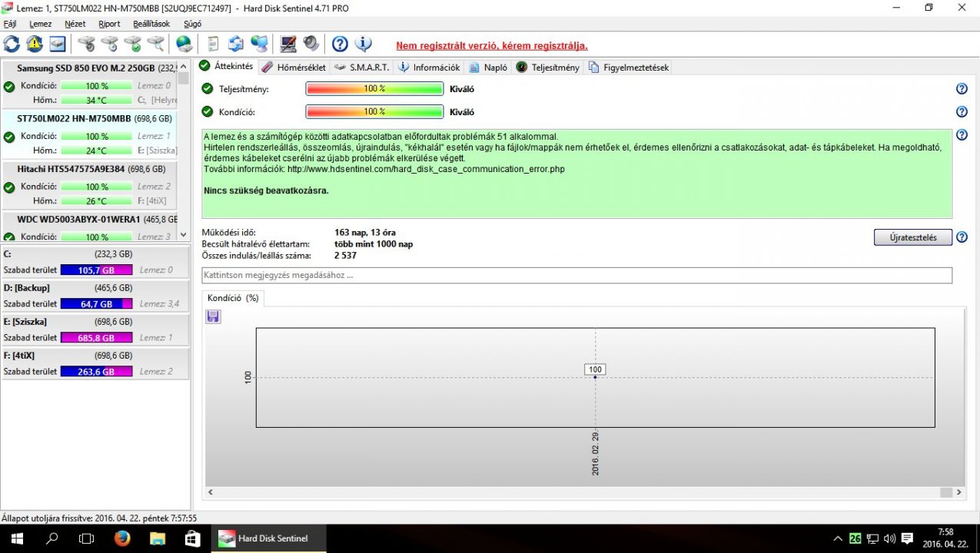Switch to the S.M.A.R.T. tab
The width and height of the screenshot is (980, 553).
tap(363, 67)
